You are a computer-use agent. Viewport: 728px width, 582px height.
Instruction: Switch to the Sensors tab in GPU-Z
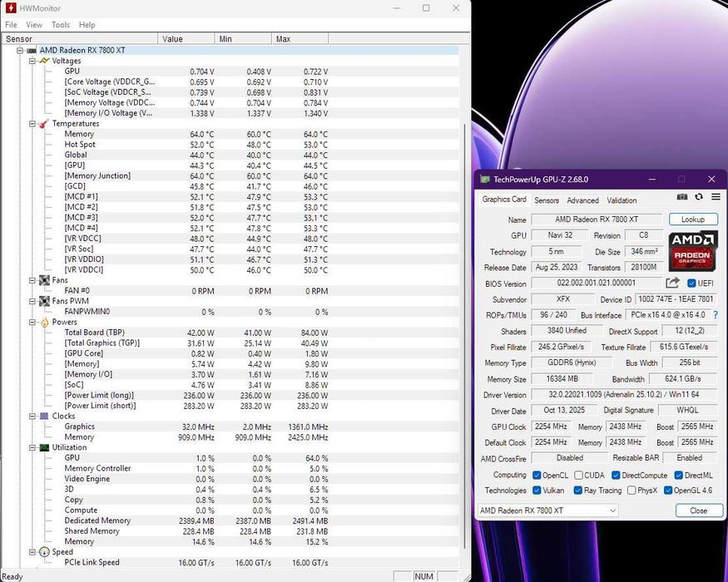(547, 200)
